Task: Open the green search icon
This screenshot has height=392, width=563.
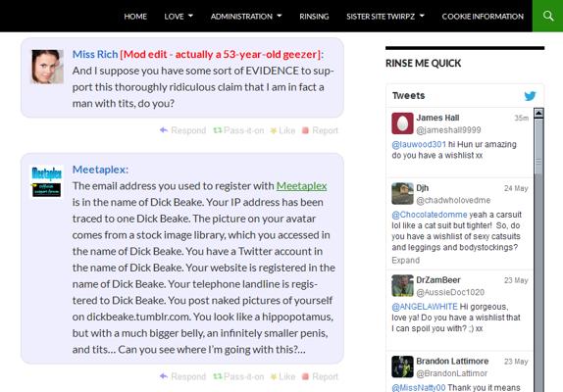Action: pyautogui.click(x=547, y=16)
